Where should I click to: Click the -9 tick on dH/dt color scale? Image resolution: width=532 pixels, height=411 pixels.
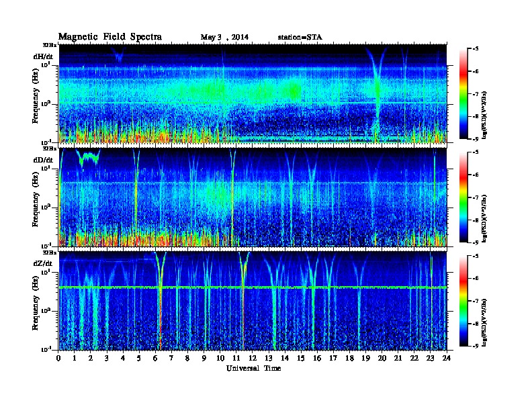point(475,139)
